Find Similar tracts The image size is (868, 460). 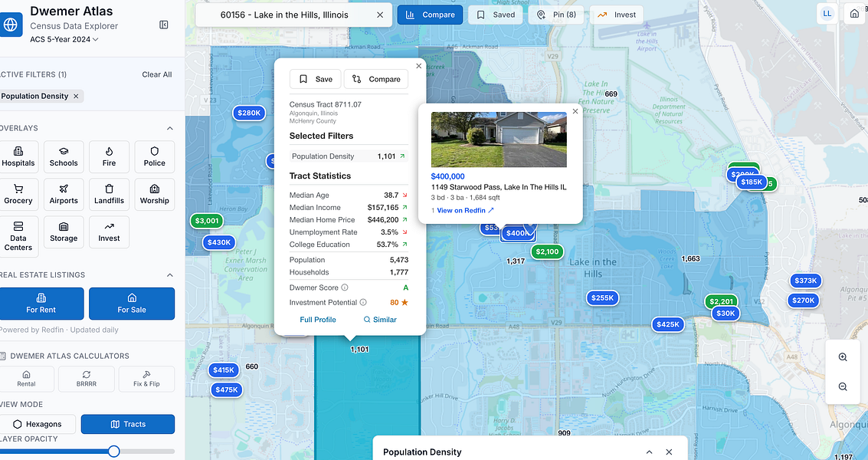point(380,320)
